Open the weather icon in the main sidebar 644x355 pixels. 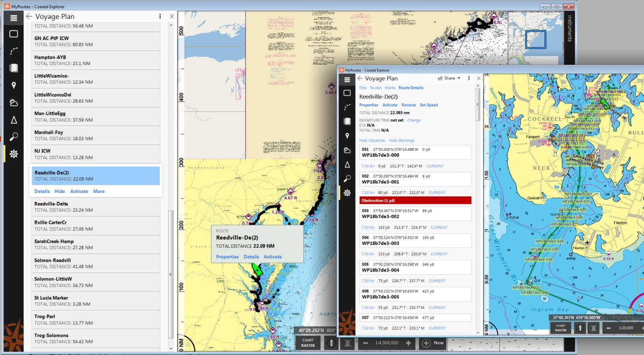[x=14, y=103]
